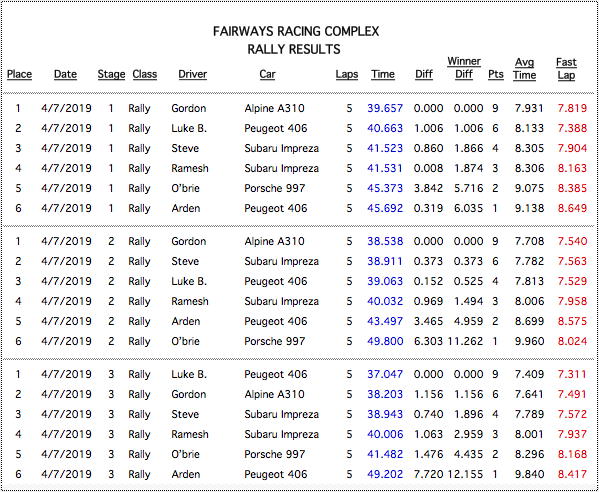Click the Date column header
Image resolution: width=599 pixels, height=492 pixels.
(65, 74)
